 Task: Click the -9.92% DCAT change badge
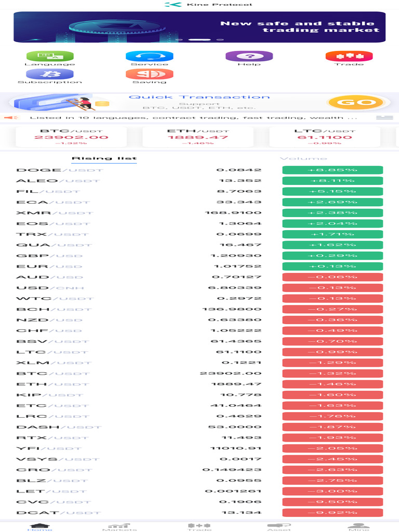tap(332, 513)
